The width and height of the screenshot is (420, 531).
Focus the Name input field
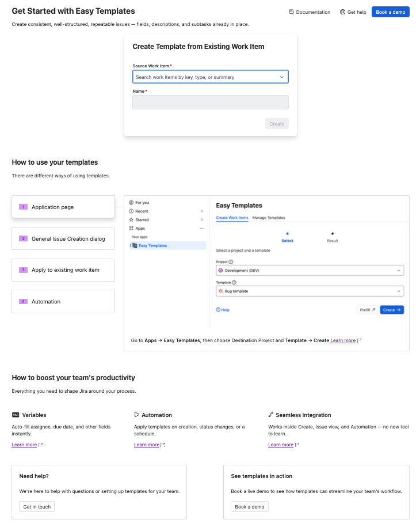(210, 103)
